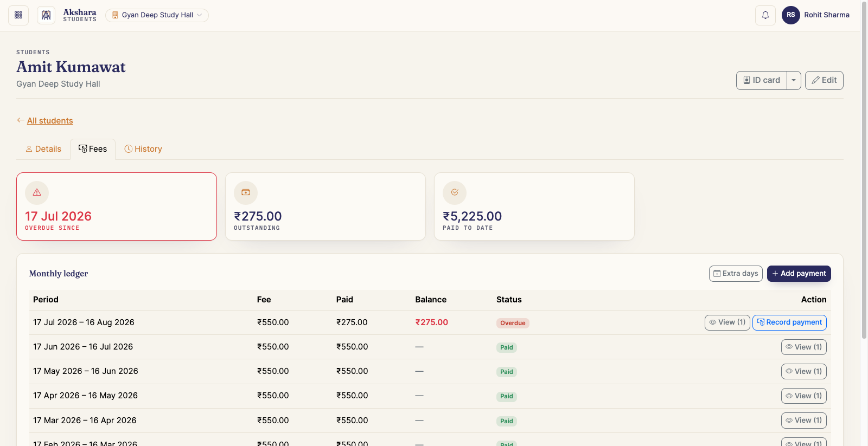Image resolution: width=868 pixels, height=446 pixels.
Task: Click the Rohit Sharma user name
Action: (x=827, y=15)
